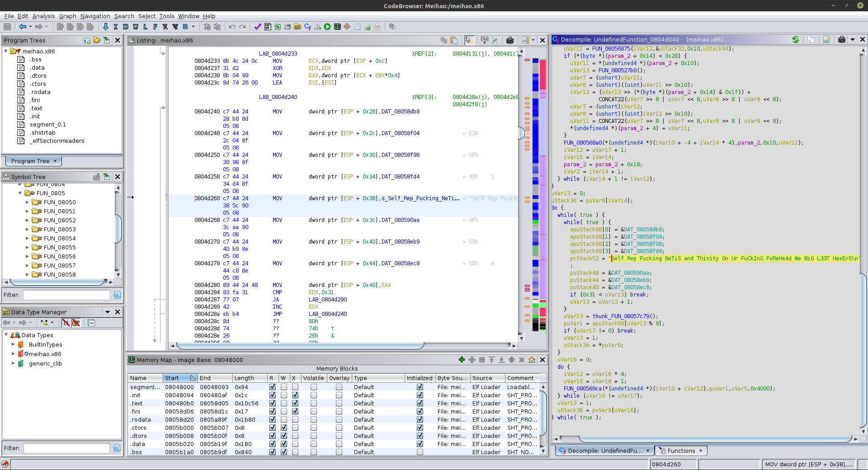
Task: Select the .rodata entry in Program Trees
Action: (x=40, y=92)
